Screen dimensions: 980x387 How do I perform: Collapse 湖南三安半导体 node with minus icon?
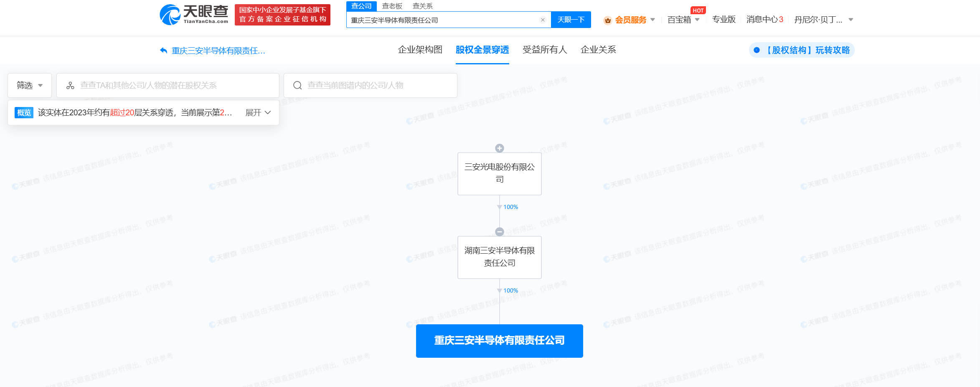pos(499,232)
